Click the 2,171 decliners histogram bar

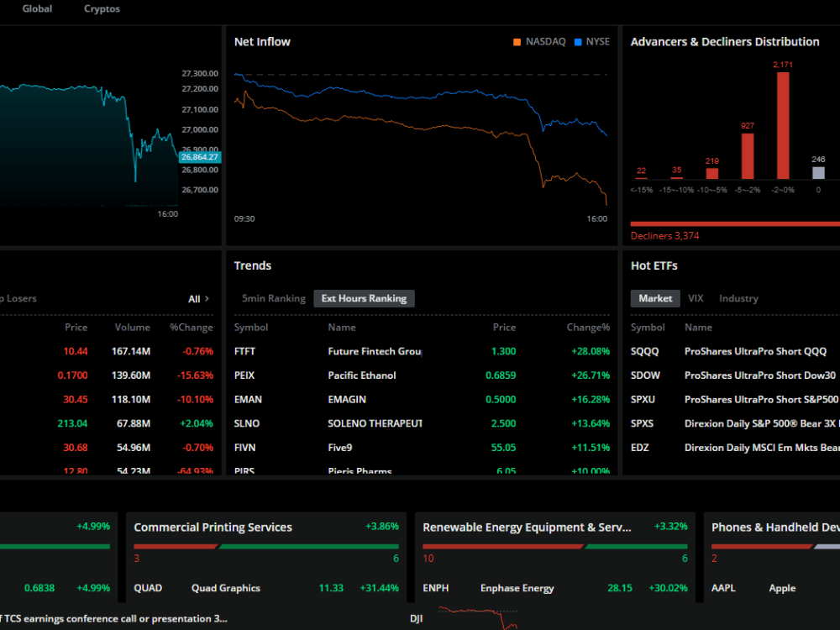(x=782, y=126)
